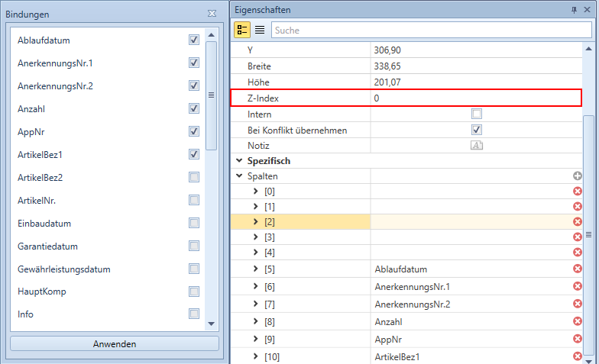599x364 pixels.
Task: Remove the AnerkennungsNr.1 column [6]
Action: pos(578,286)
